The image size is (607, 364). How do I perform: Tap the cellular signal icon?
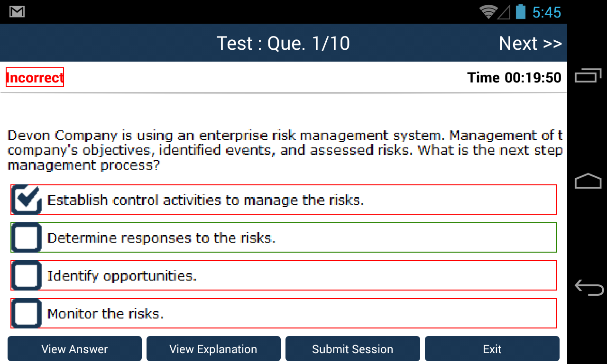504,12
